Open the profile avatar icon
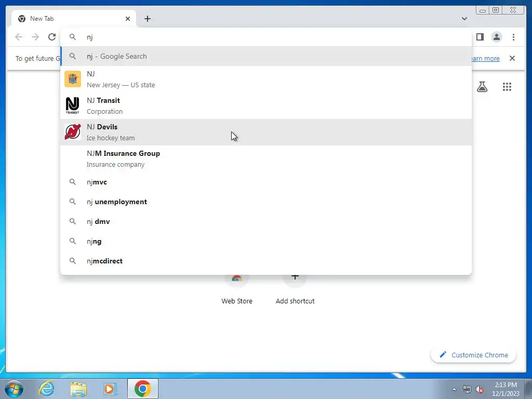The height and width of the screenshot is (399, 532). [x=497, y=37]
